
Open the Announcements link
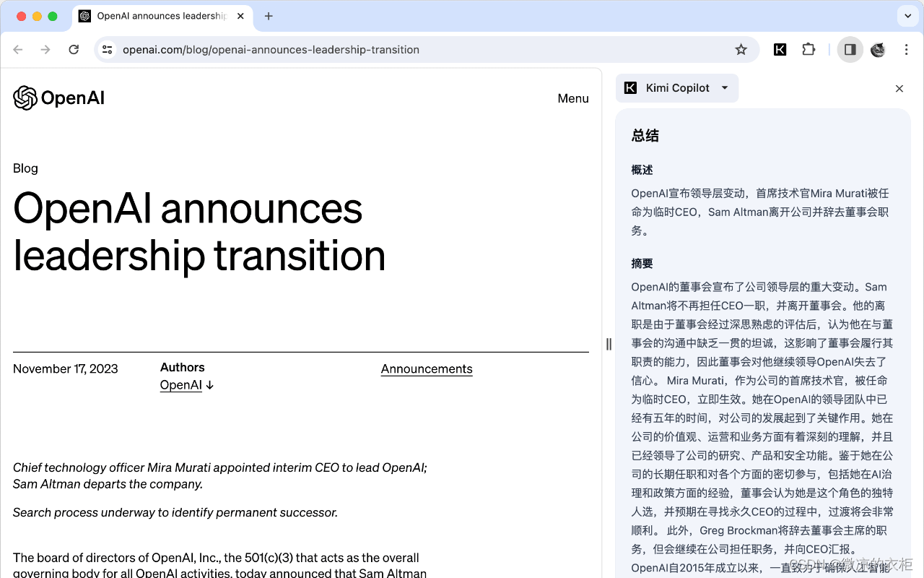point(427,368)
